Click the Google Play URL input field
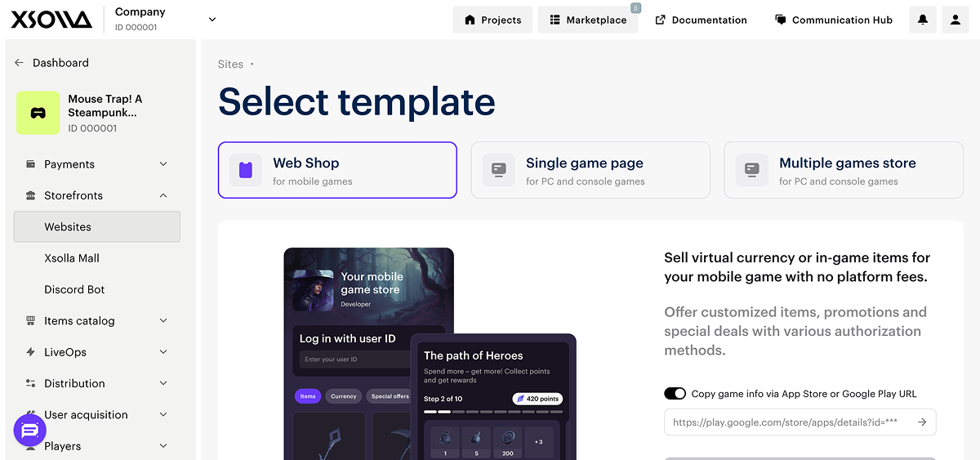This screenshot has height=460, width=980. click(788, 422)
